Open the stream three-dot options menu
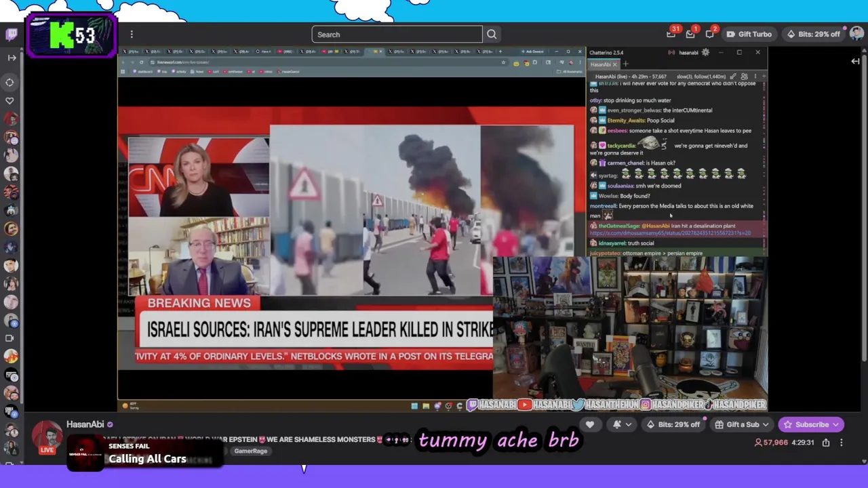Screen dimensions: 868x488 842,443
